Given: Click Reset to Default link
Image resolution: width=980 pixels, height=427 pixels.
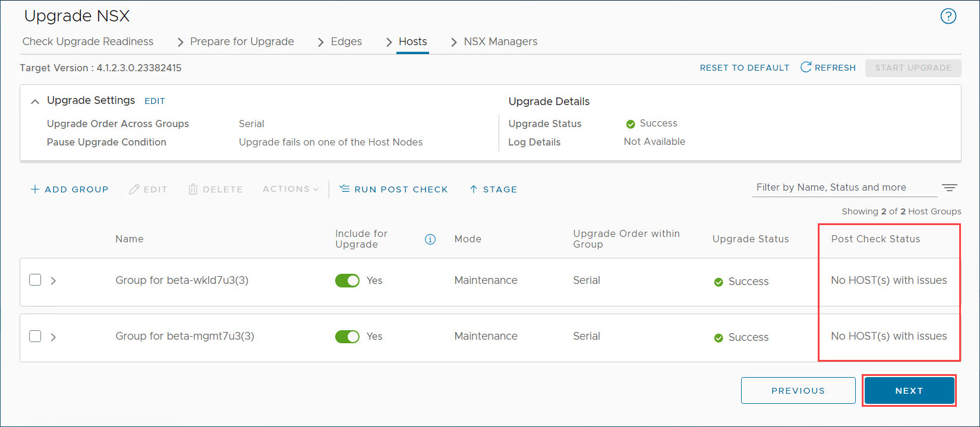Looking at the screenshot, I should click(744, 68).
